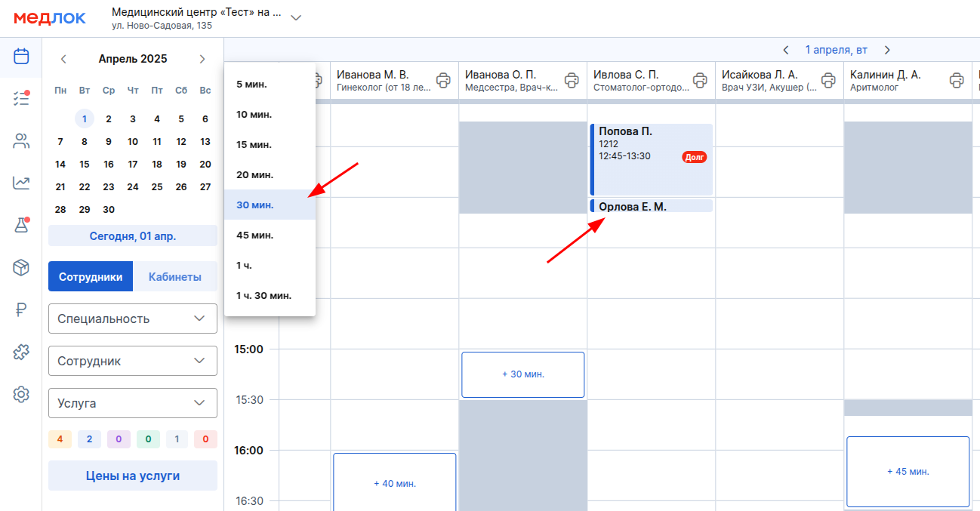This screenshot has width=980, height=511.
Task: Select April 10 in calendar
Action: tap(133, 141)
